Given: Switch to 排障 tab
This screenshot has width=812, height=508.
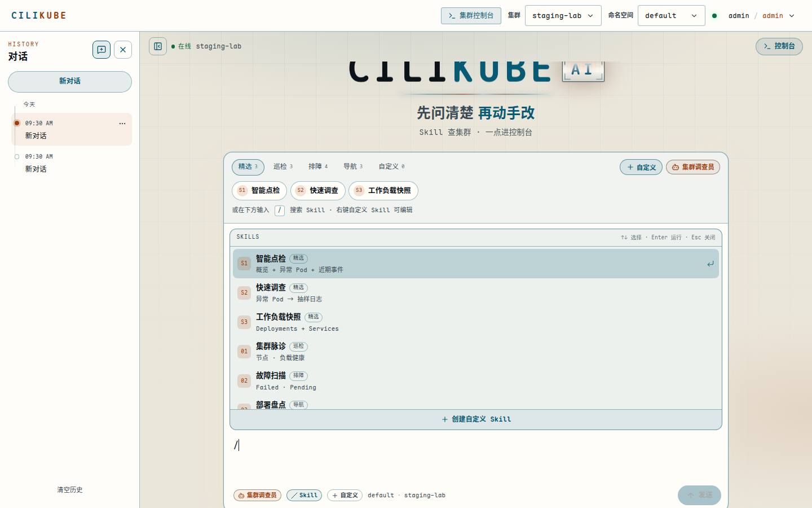Looking at the screenshot, I should coord(318,167).
